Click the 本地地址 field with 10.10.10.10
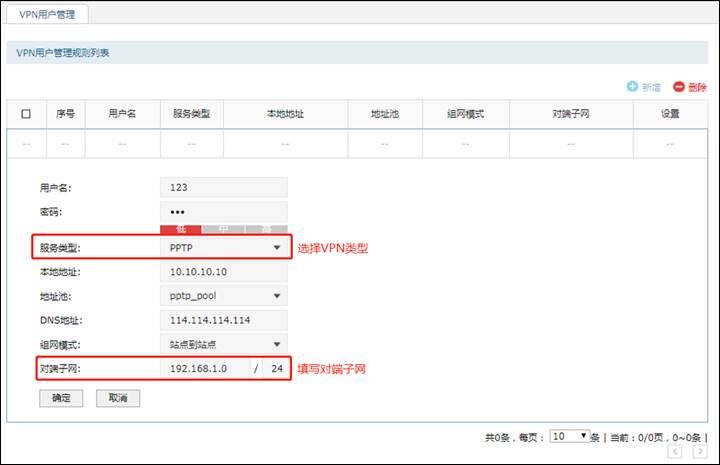Screen dimensions: 720x465 [x=223, y=272]
